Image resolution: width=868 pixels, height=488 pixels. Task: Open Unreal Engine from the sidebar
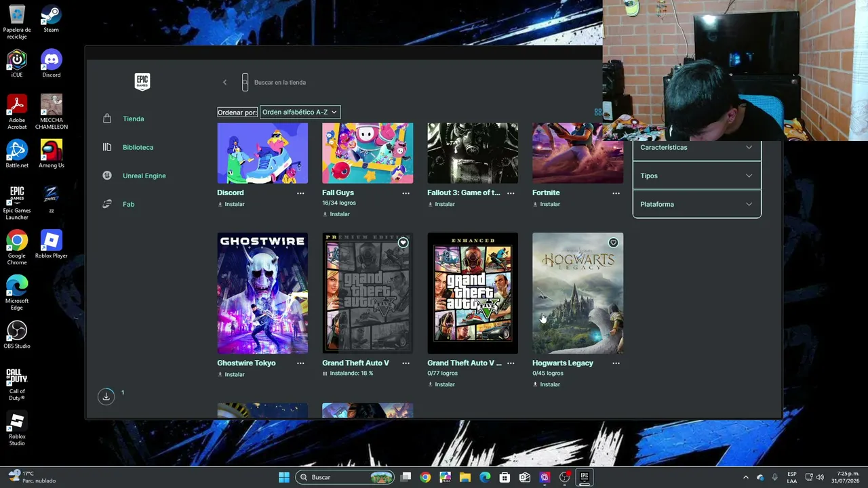(x=144, y=176)
